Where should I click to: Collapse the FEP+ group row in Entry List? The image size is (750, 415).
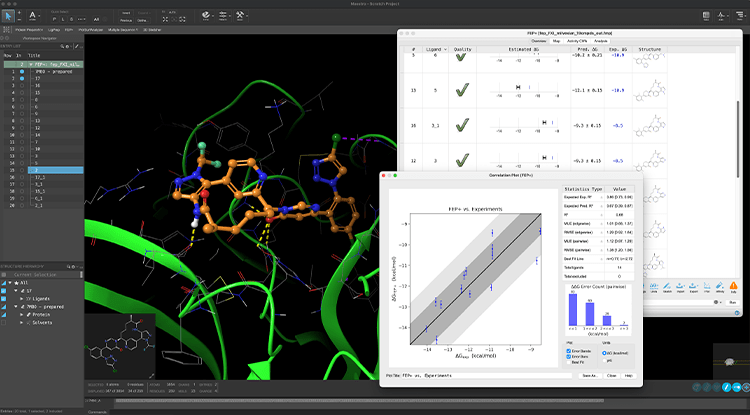(x=31, y=64)
